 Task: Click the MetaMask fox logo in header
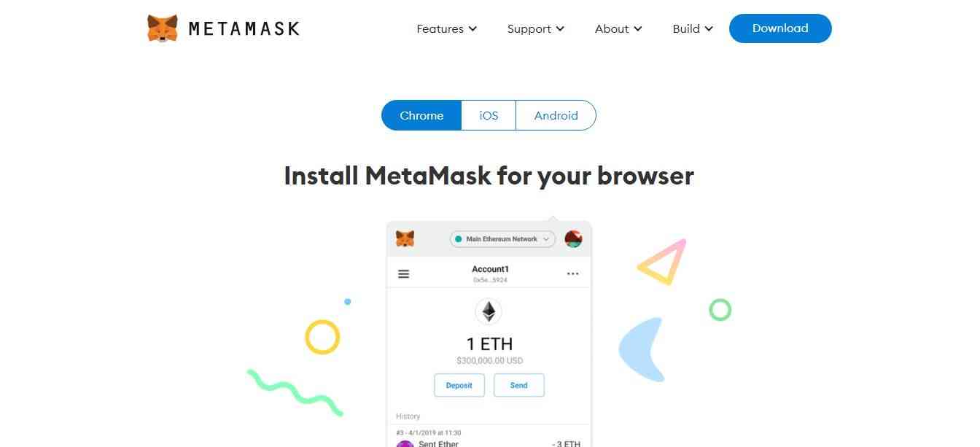coord(162,28)
